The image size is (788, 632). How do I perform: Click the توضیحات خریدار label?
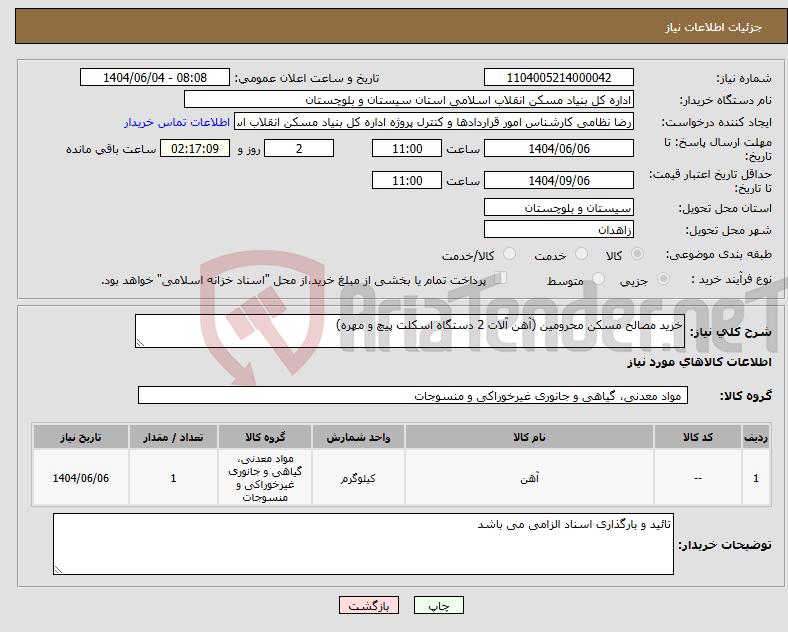pyautogui.click(x=725, y=545)
